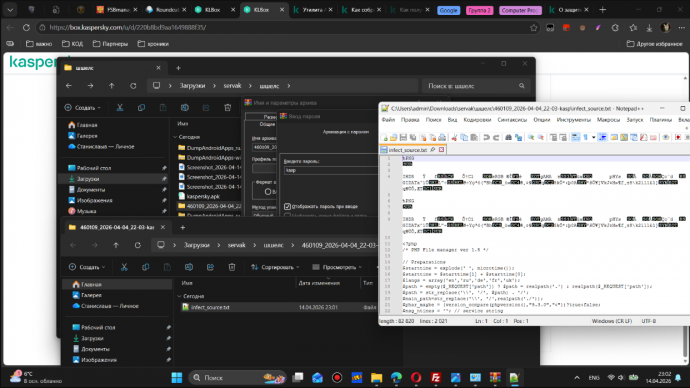Image resolution: width=690 pixels, height=388 pixels.
Task: Open the Создать dropdown in the 460109 window
Action: point(87,267)
